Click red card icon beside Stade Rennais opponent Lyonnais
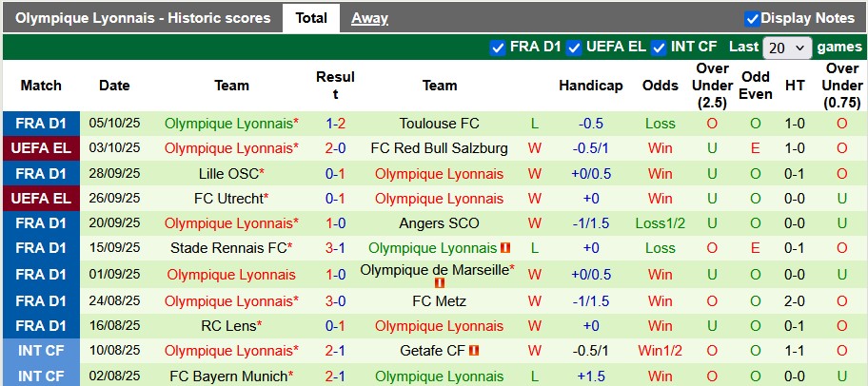 pyautogui.click(x=505, y=248)
